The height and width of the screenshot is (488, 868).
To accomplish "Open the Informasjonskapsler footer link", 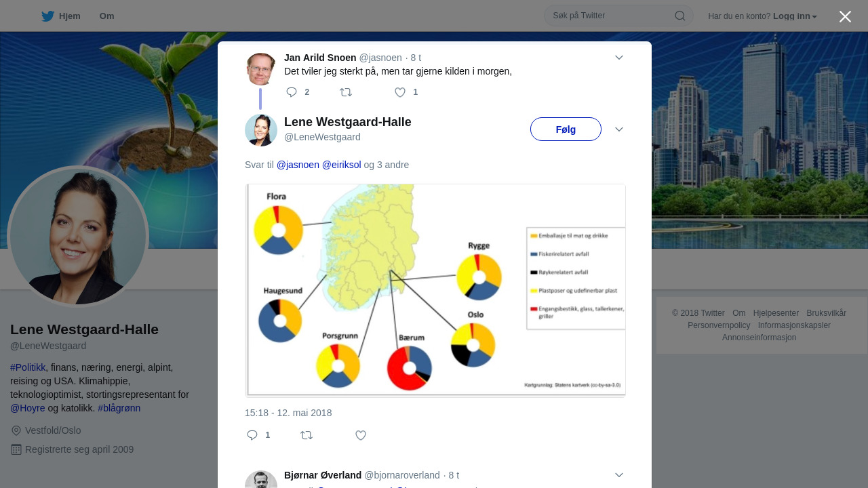I will pyautogui.click(x=794, y=325).
